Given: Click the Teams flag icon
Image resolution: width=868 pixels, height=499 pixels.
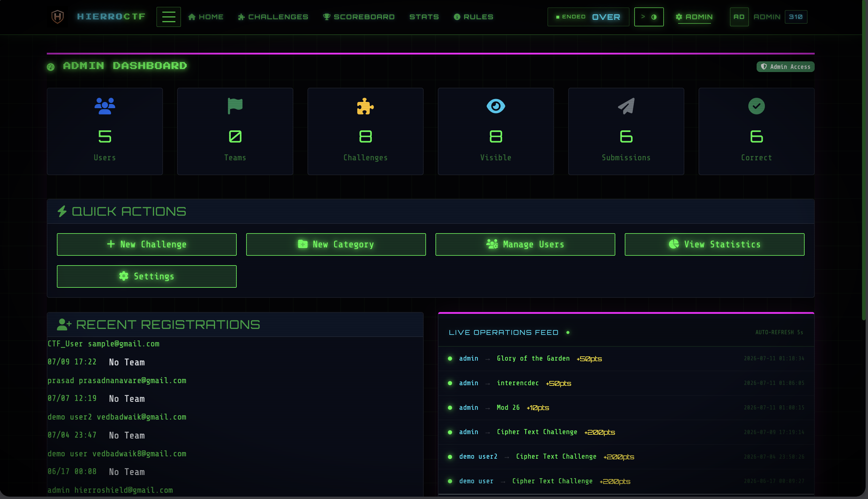Looking at the screenshot, I should pos(235,106).
